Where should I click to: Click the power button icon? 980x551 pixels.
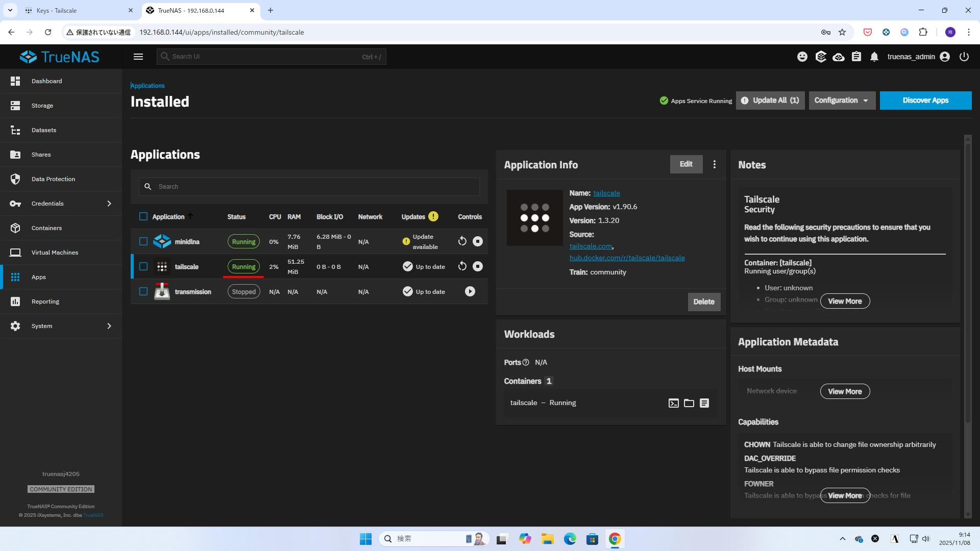point(964,57)
